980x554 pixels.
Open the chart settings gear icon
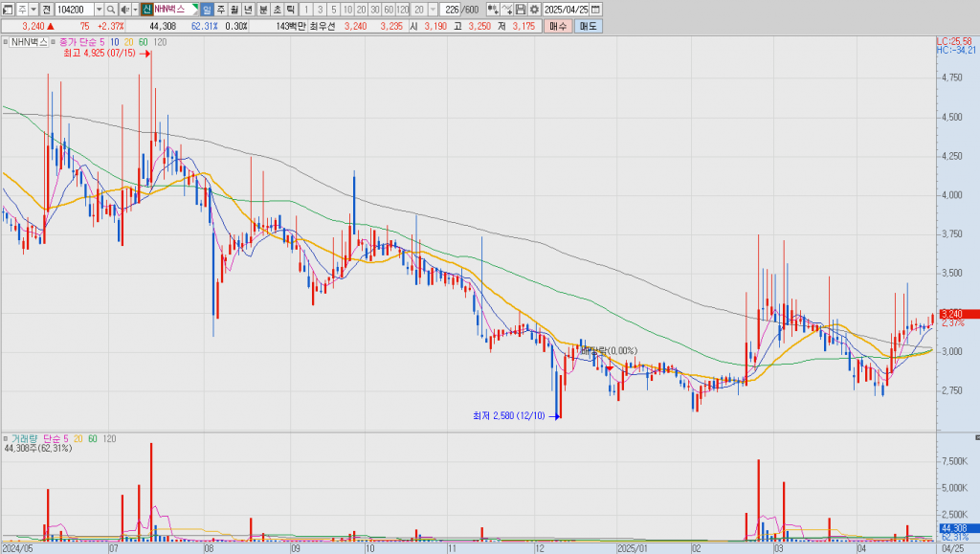(535, 10)
